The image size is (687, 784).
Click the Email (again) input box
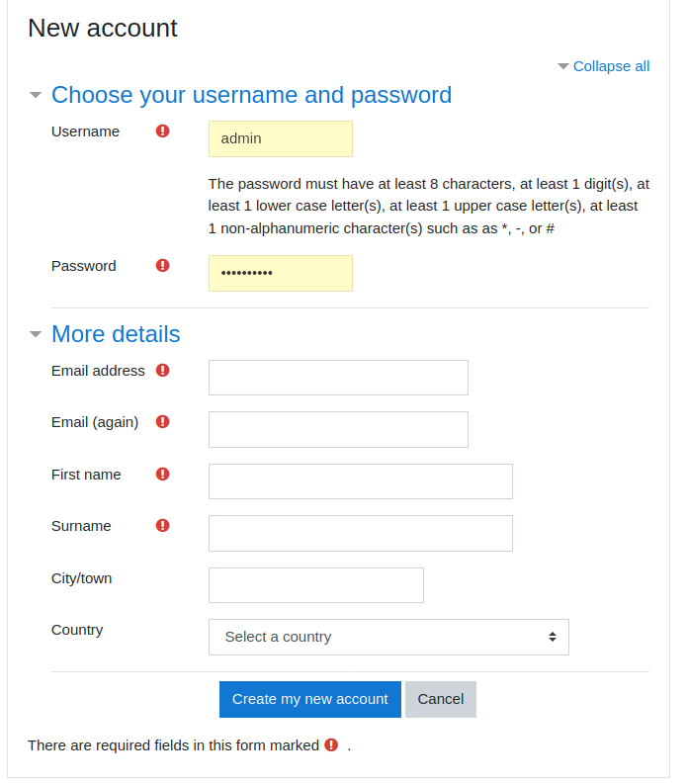[338, 429]
